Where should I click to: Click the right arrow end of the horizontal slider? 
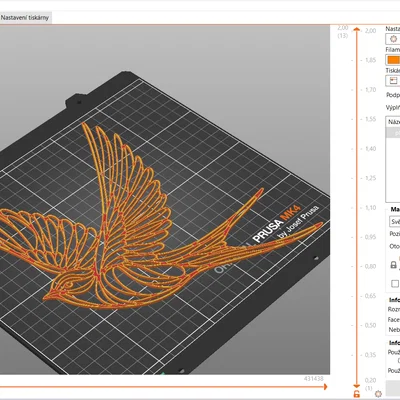(x=325, y=387)
